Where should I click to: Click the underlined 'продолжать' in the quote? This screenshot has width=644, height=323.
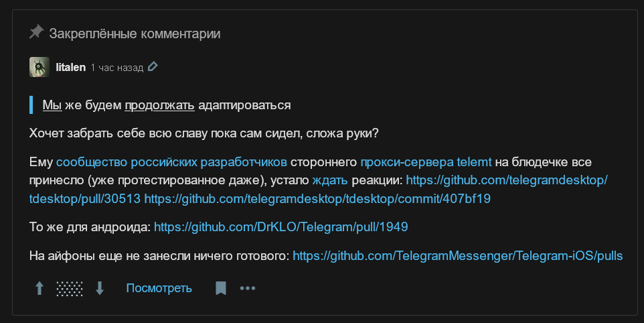point(159,105)
